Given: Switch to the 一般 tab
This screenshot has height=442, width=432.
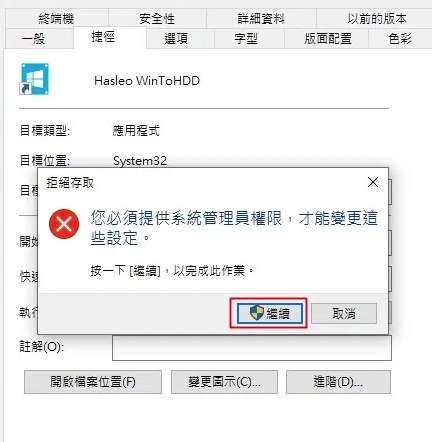Looking at the screenshot, I should (x=33, y=39).
